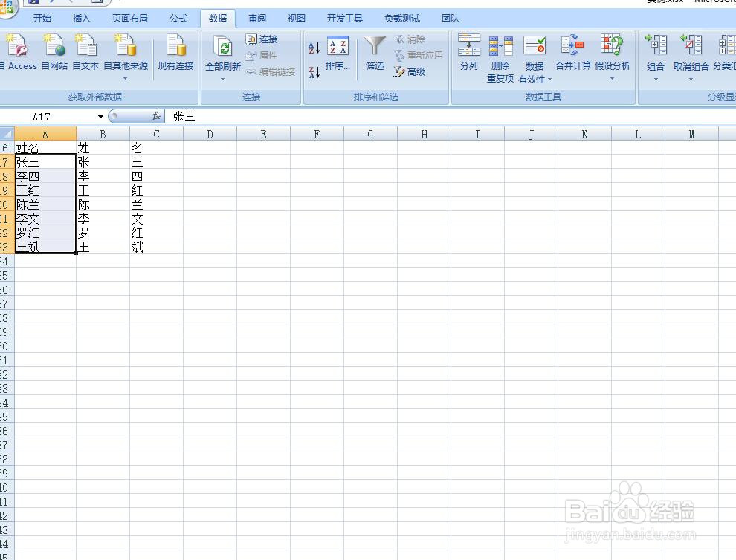This screenshot has width=736, height=560.
Task: Open the 审阅 (Review) tab
Action: coord(257,19)
